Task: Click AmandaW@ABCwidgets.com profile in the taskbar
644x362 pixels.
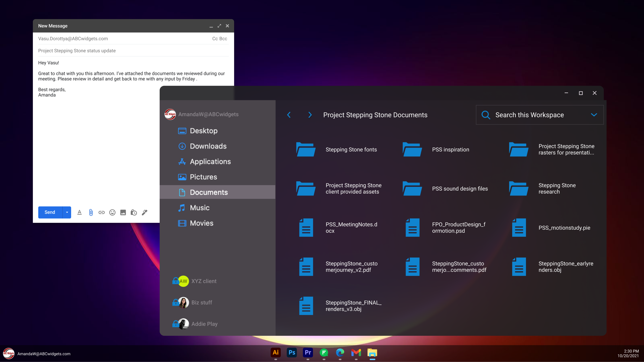Action: pos(37,354)
